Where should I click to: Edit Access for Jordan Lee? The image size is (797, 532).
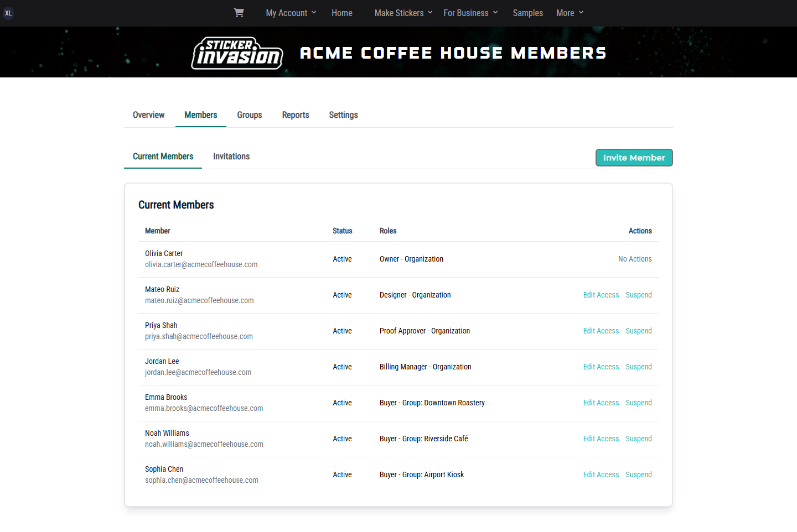point(601,367)
